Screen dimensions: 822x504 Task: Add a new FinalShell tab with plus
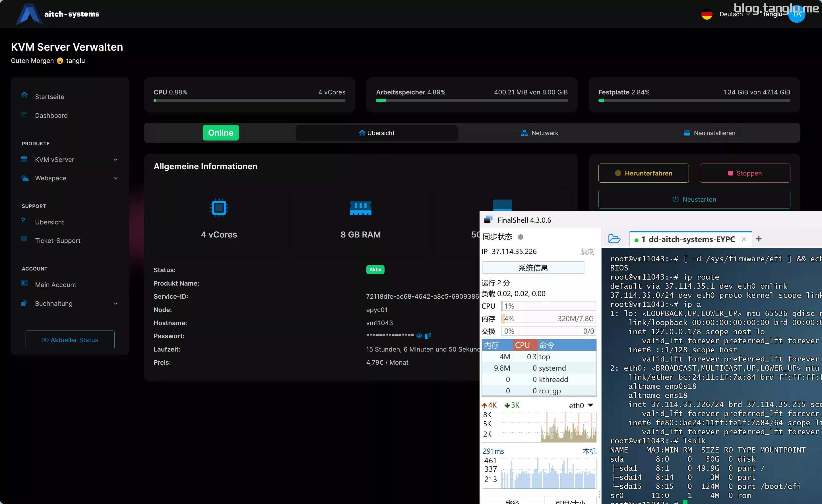click(759, 239)
